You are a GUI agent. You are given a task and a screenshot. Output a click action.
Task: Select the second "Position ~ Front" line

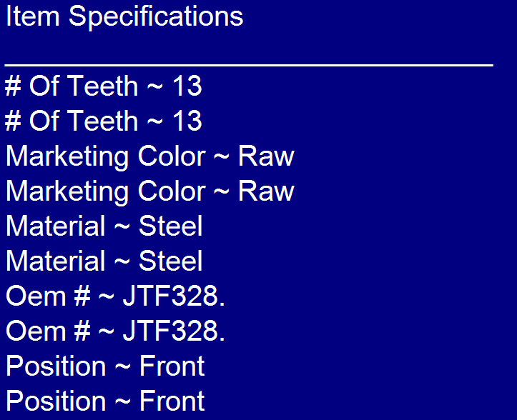pyautogui.click(x=105, y=401)
